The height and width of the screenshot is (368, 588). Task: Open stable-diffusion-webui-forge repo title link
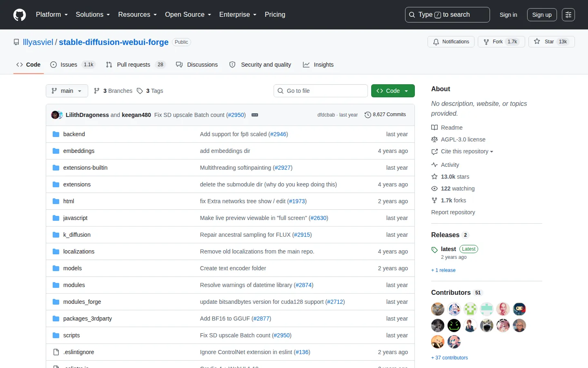pos(114,42)
